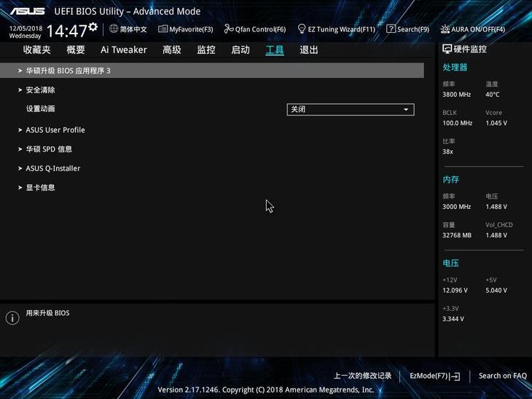Click the hardware monitor screen icon
532x399 pixels.
[x=447, y=50]
